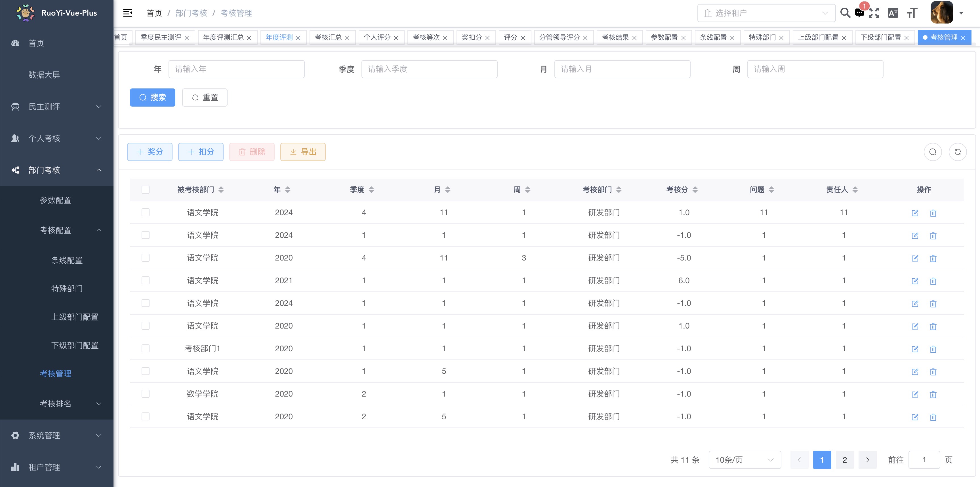Delete the first 语文学院 2024 season 4 row
The height and width of the screenshot is (487, 980).
coord(933,213)
